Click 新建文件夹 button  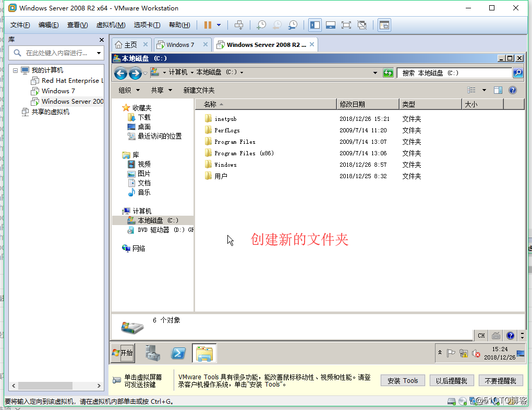[x=199, y=90]
